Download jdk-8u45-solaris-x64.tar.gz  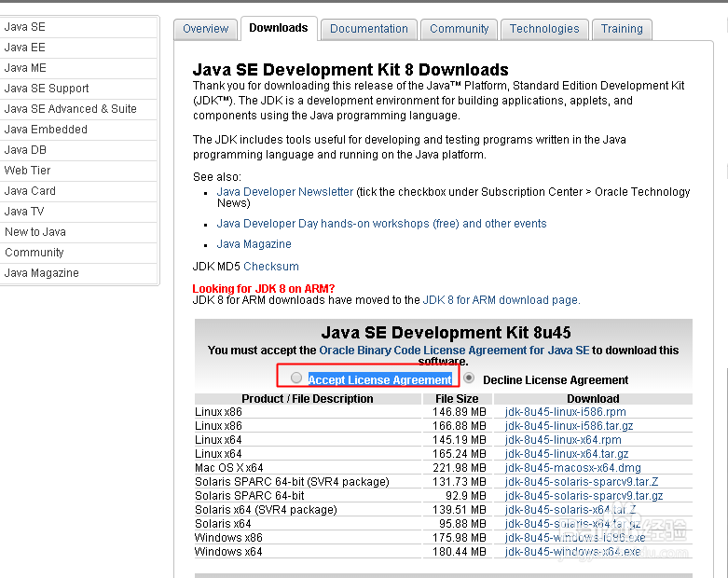point(573,523)
